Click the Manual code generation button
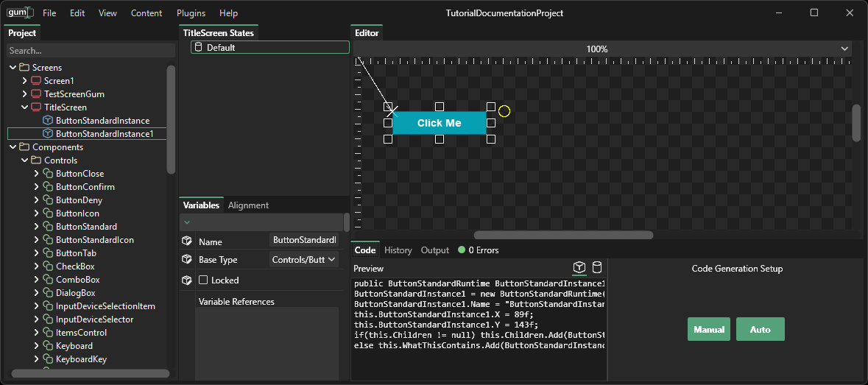Image resolution: width=868 pixels, height=385 pixels. [x=708, y=329]
